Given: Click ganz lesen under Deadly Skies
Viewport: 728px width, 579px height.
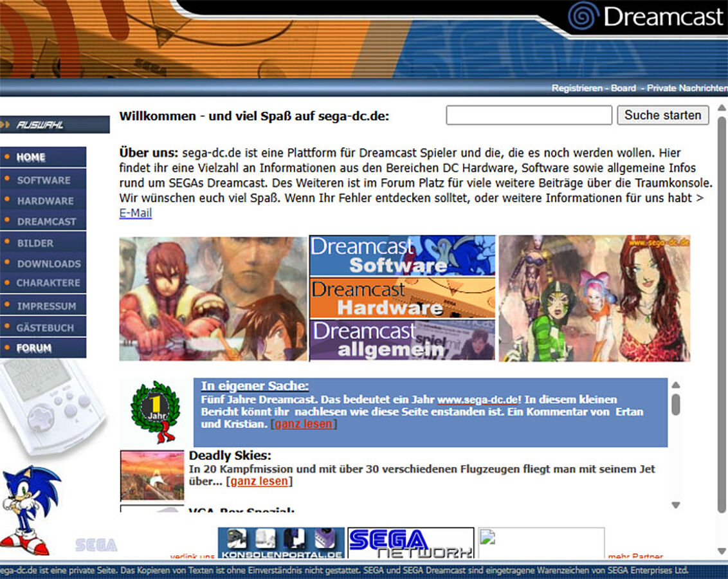Looking at the screenshot, I should click(259, 481).
